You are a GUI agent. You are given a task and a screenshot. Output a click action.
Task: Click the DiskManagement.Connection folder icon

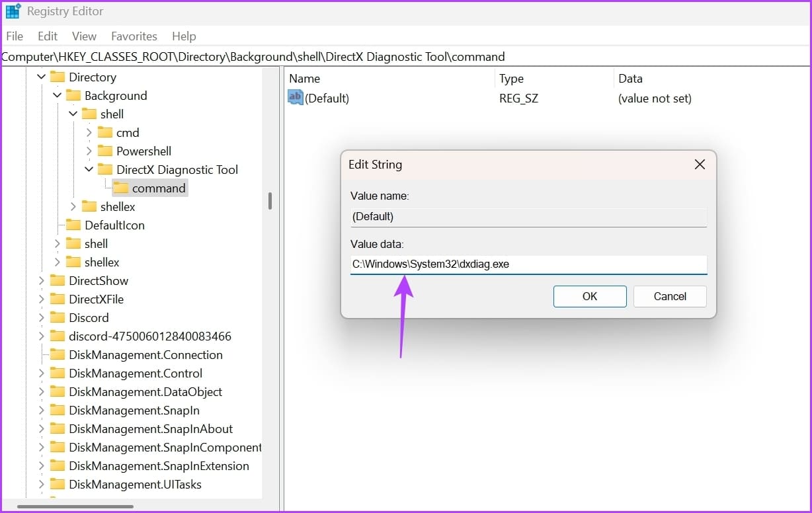click(x=58, y=355)
